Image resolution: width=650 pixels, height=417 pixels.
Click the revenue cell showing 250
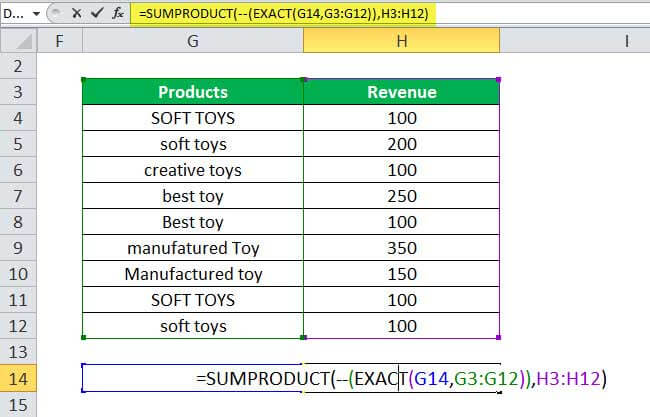[x=401, y=196]
